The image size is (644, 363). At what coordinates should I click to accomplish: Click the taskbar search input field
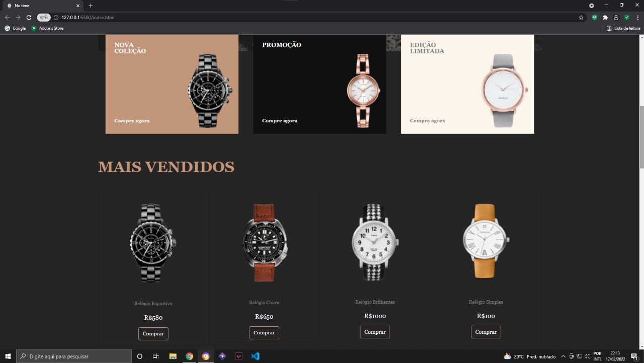tap(73, 356)
